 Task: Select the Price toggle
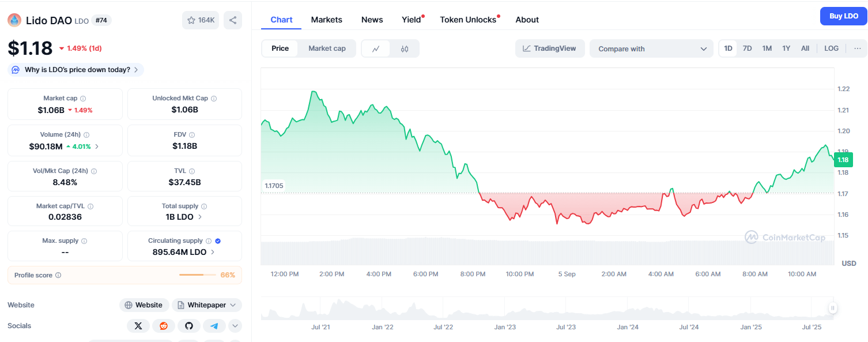pyautogui.click(x=280, y=48)
